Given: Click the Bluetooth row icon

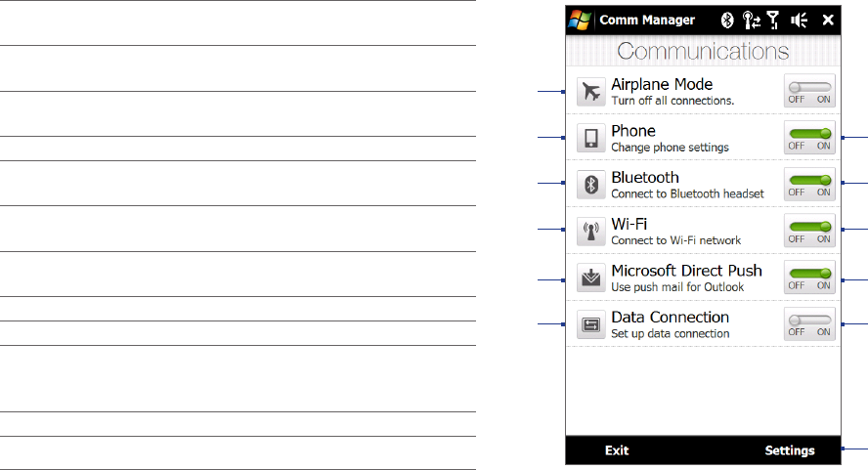Looking at the screenshot, I should [x=589, y=185].
